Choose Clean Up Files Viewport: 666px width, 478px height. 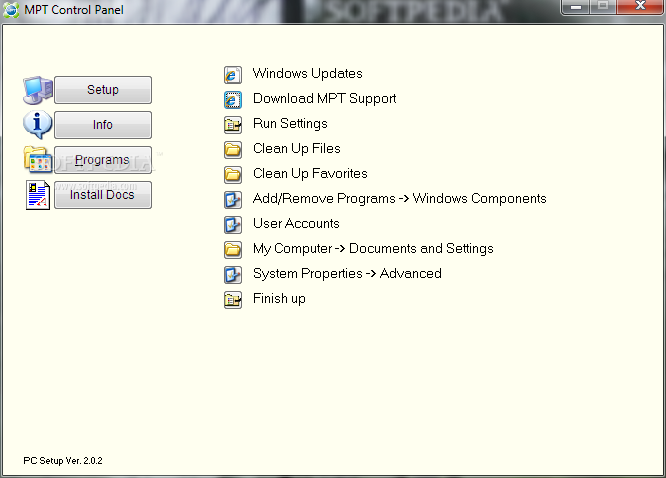(296, 149)
